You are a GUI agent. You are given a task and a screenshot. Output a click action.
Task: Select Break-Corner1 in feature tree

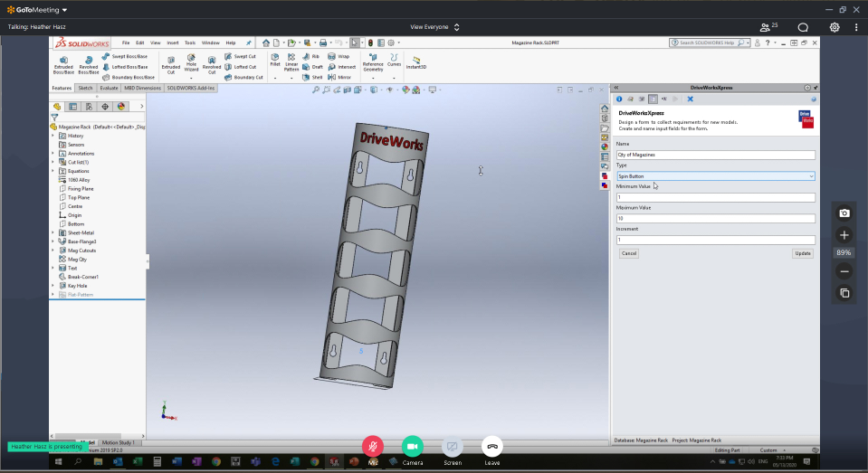pos(82,277)
